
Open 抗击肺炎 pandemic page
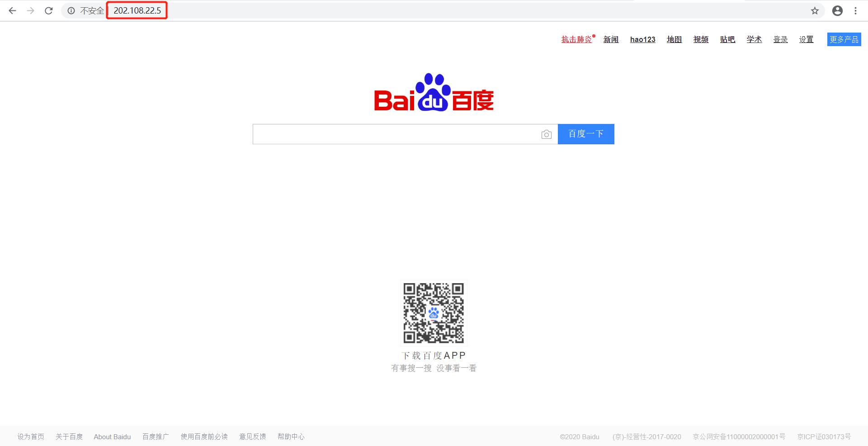tap(576, 39)
